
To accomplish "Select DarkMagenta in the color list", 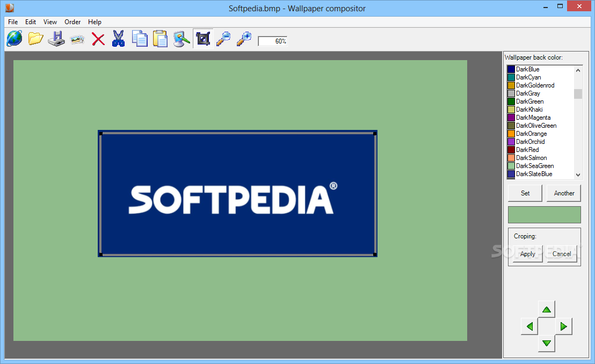I will coord(540,118).
